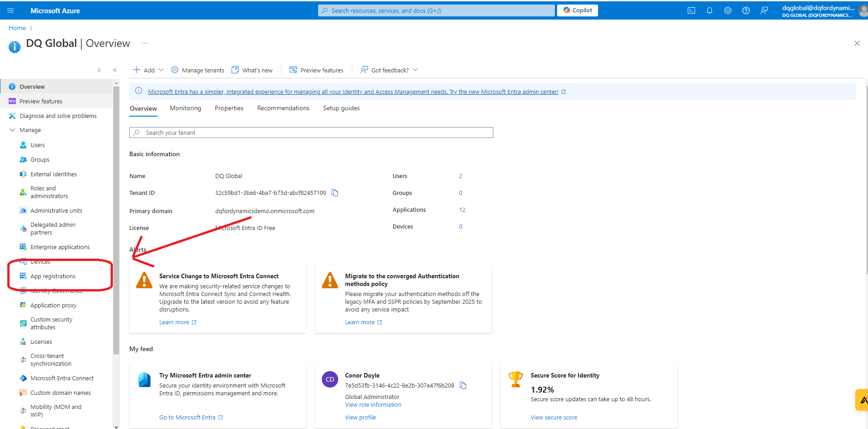Image resolution: width=868 pixels, height=429 pixels.
Task: Open the Devices count 0
Action: pyautogui.click(x=461, y=226)
